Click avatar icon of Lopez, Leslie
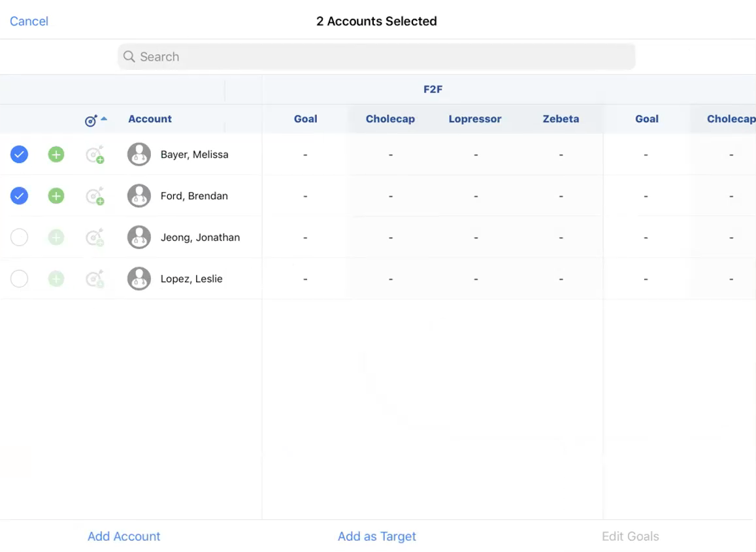Viewport: 756px width, 552px height. click(139, 279)
